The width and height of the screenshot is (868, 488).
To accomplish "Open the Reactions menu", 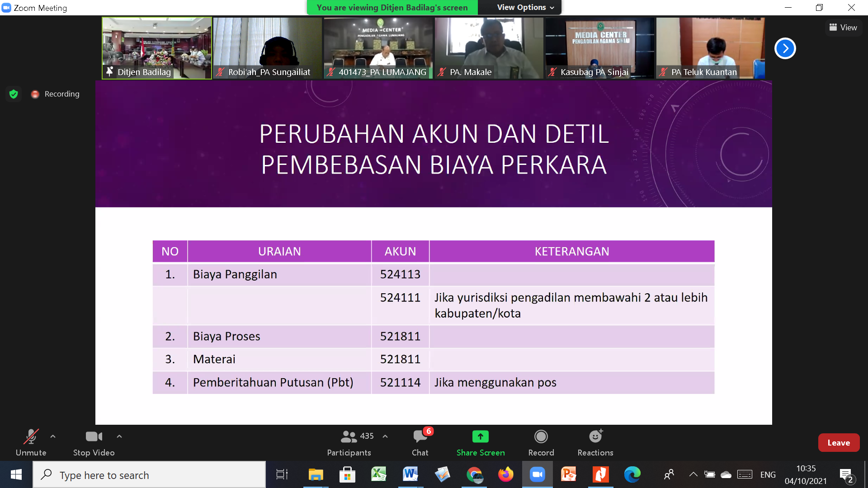I will (595, 442).
